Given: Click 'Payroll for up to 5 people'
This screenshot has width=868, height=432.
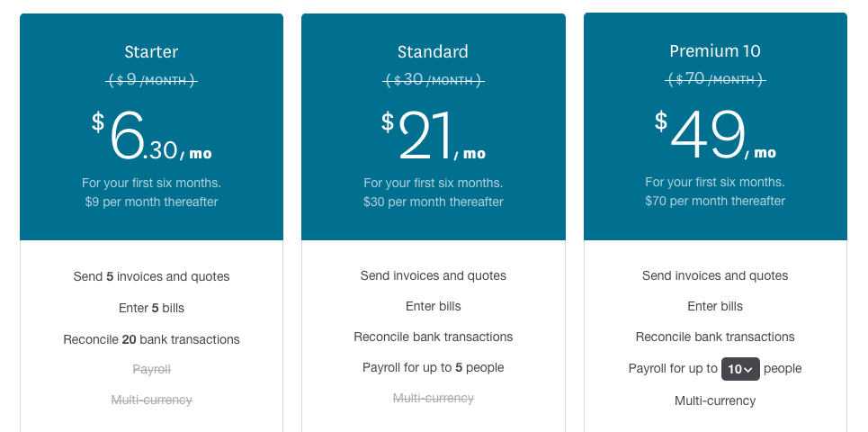Looking at the screenshot, I should [x=433, y=368].
